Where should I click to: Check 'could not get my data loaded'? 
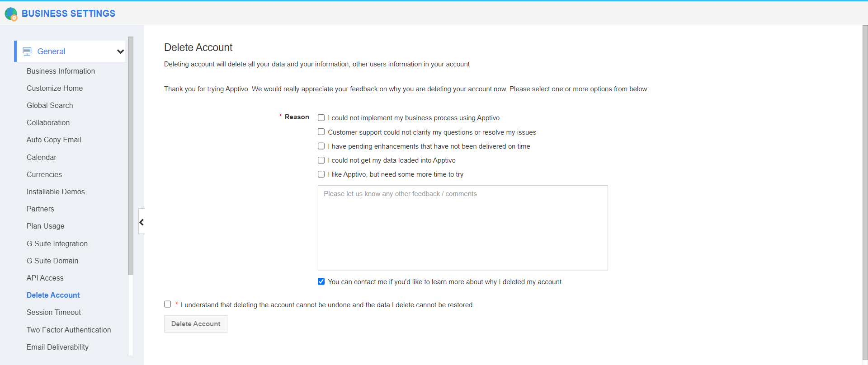[x=321, y=160]
